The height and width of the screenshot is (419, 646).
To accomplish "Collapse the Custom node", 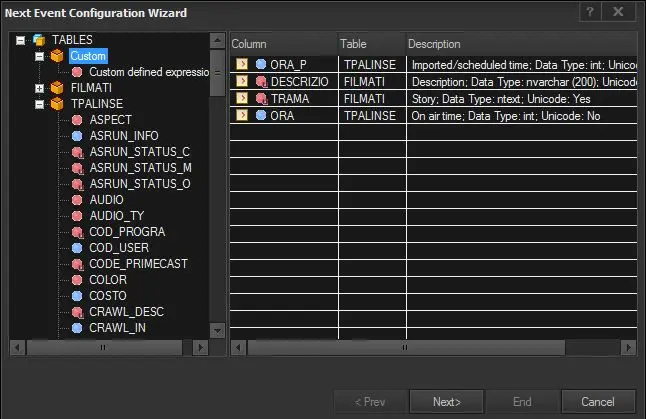I will tap(39, 56).
